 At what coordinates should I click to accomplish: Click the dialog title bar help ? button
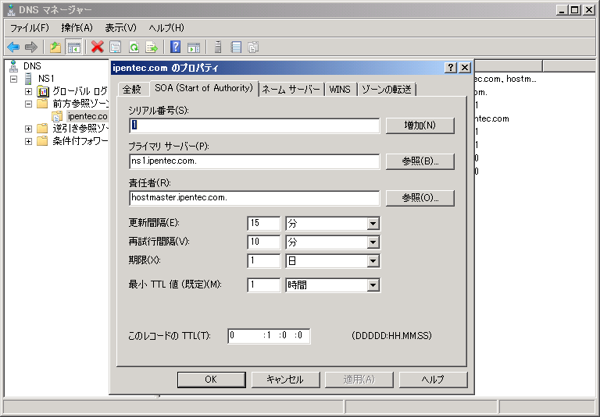tap(451, 68)
